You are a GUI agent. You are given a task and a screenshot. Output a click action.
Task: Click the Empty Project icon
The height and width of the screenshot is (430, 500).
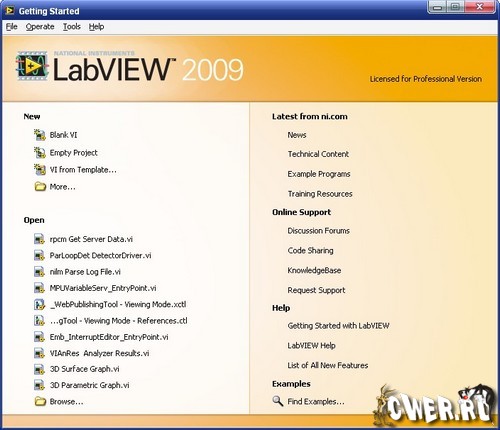tap(40, 153)
